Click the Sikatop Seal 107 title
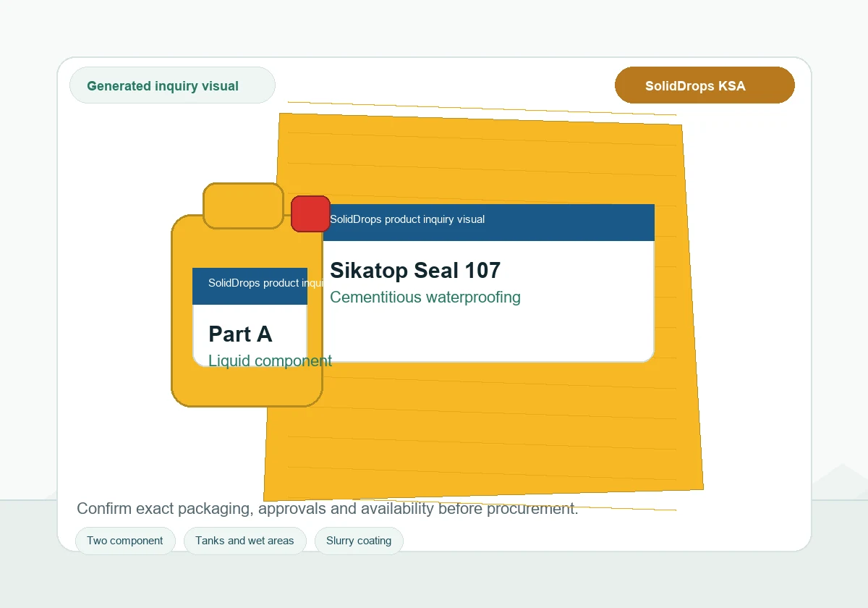868x608 pixels. 415,270
